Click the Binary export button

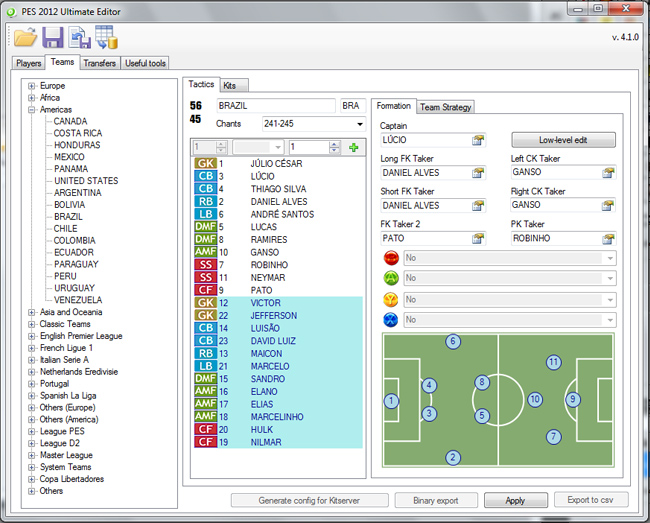click(436, 501)
